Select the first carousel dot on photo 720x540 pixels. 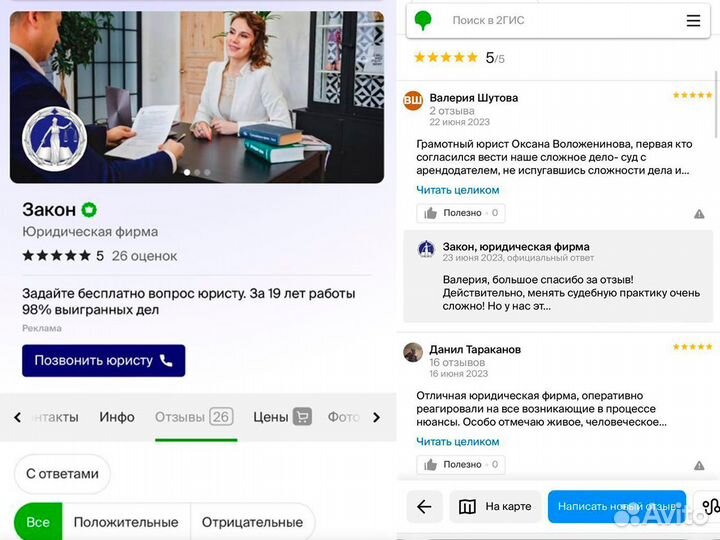[x=187, y=172]
